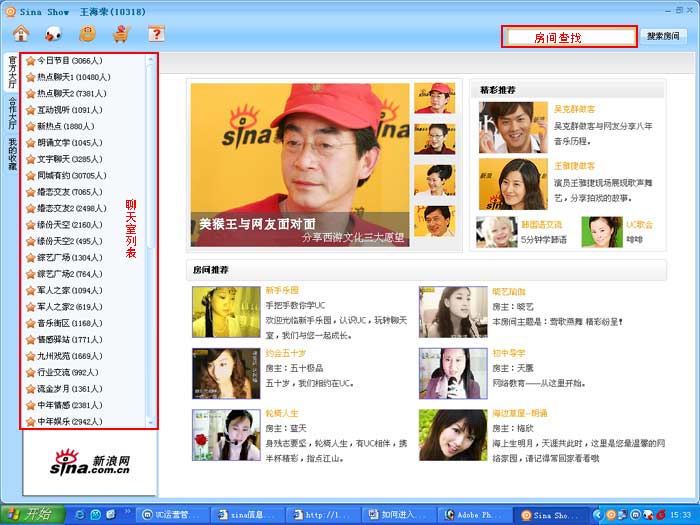
Task: Click the star icon beside 同城有约
Action: tap(30, 176)
